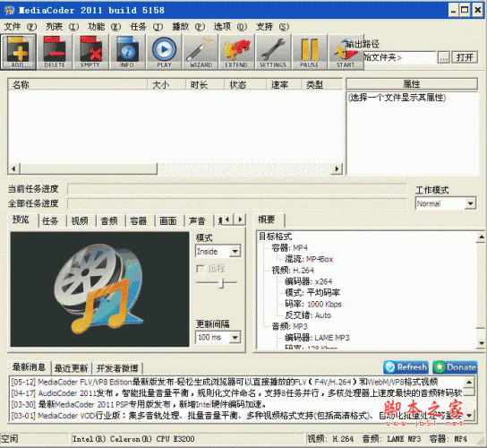
Task: Open the 选项 (O) menu
Action: pos(230,27)
